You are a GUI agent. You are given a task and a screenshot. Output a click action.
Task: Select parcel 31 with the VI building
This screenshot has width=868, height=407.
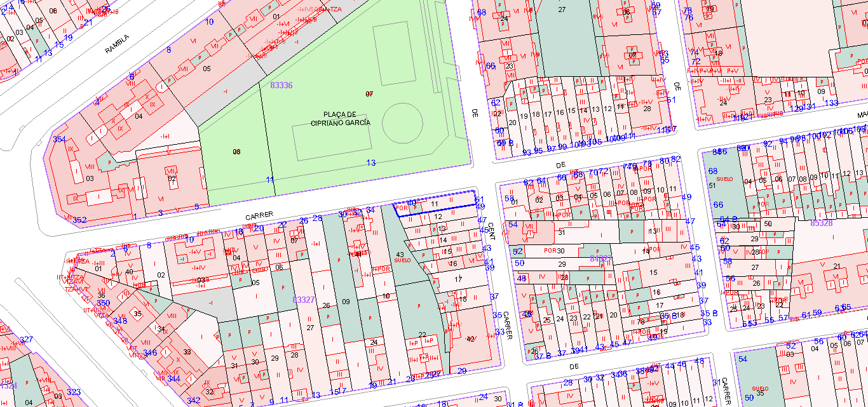[x=561, y=232]
